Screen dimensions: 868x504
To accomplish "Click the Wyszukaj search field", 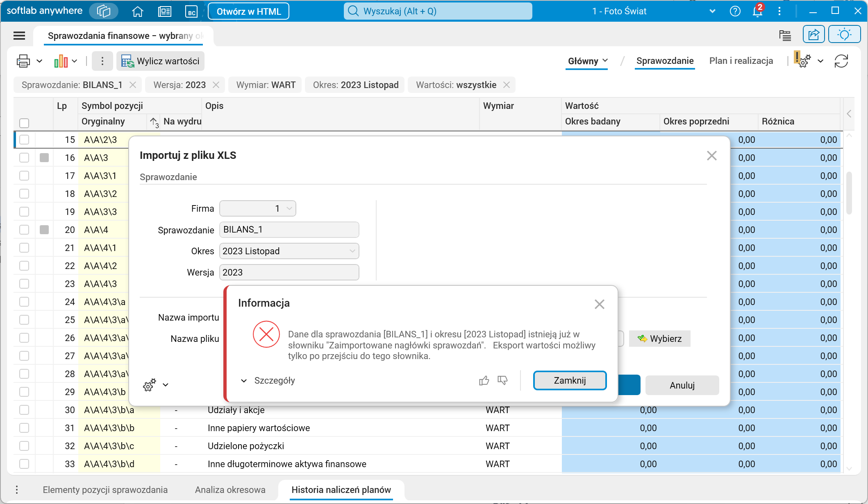I will [x=438, y=11].
